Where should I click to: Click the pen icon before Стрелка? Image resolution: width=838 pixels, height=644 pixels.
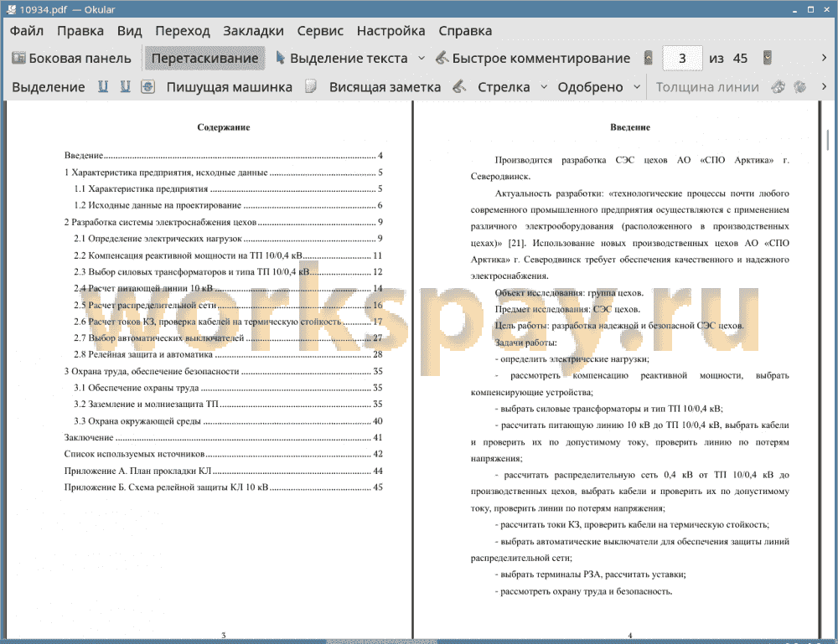(459, 86)
